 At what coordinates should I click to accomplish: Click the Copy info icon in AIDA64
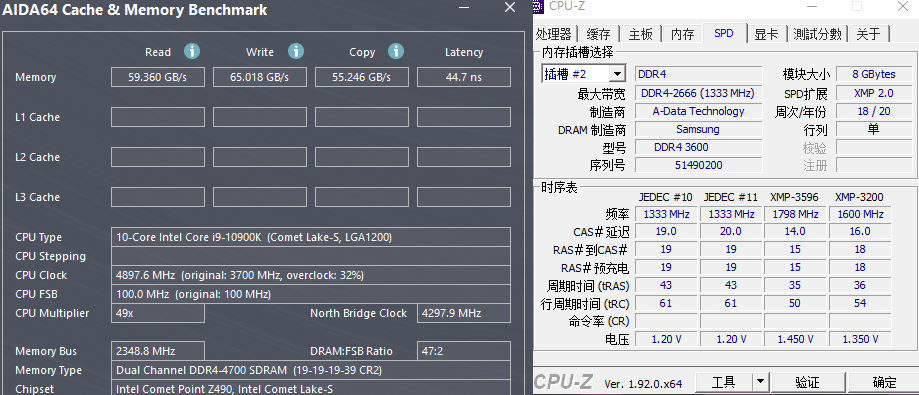pos(396,51)
